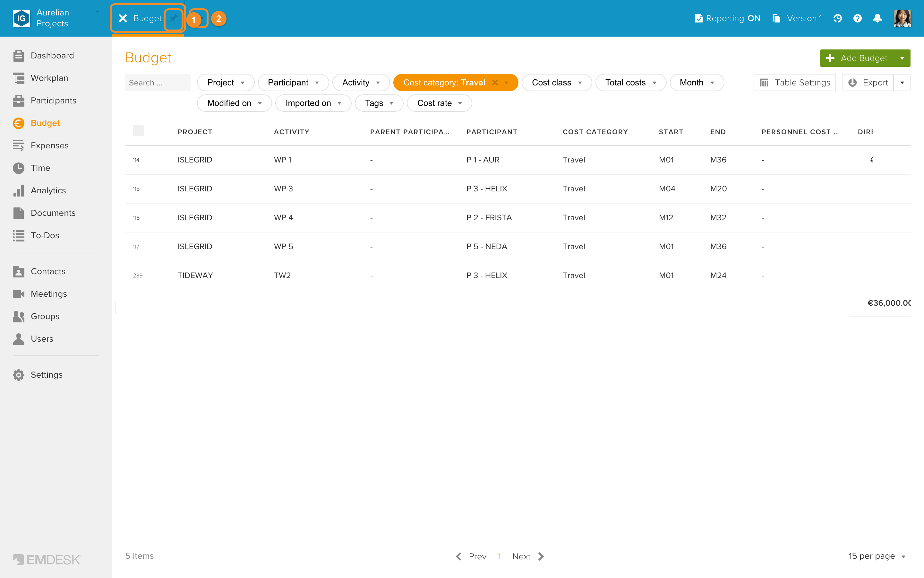
Task: Toggle Reporting ON switch
Action: [x=727, y=18]
